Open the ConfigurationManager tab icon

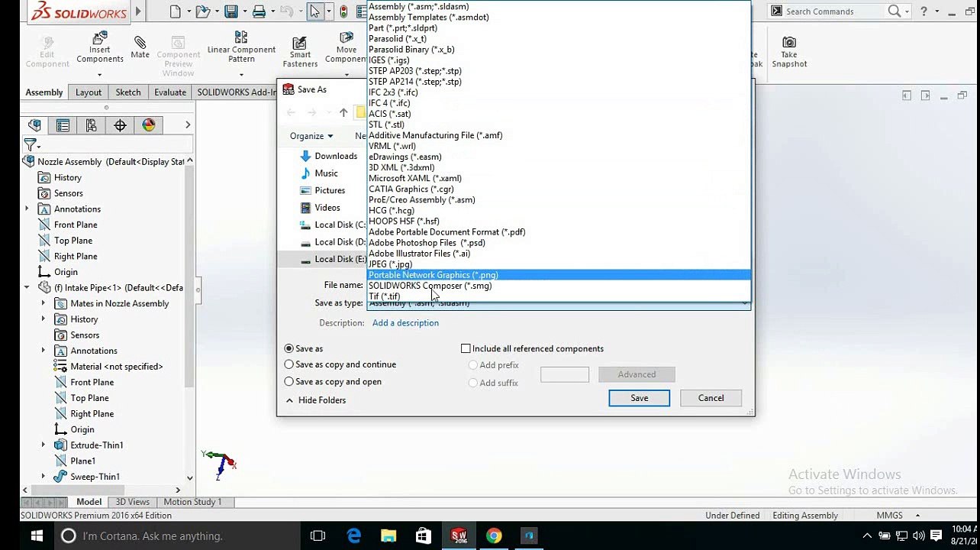[91, 125]
